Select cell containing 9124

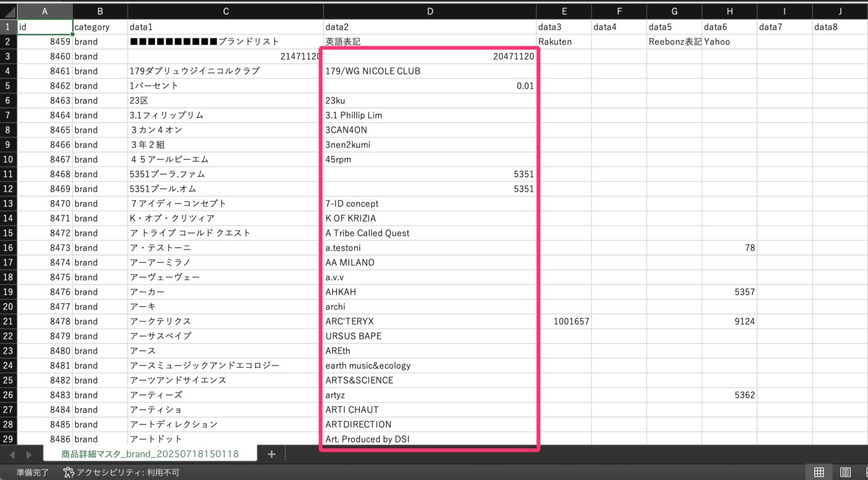pyautogui.click(x=730, y=321)
